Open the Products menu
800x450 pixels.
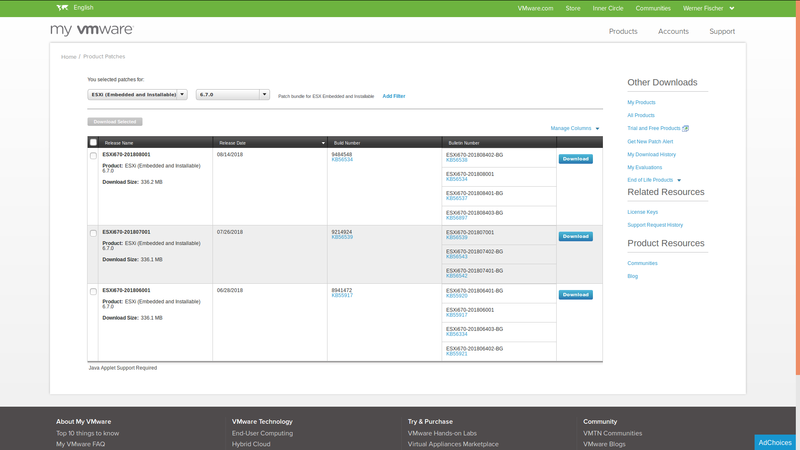623,31
